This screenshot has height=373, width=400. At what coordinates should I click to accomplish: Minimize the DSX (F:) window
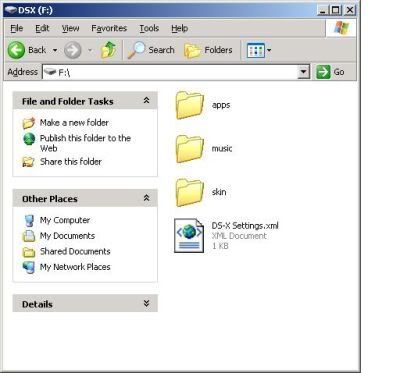point(323,10)
